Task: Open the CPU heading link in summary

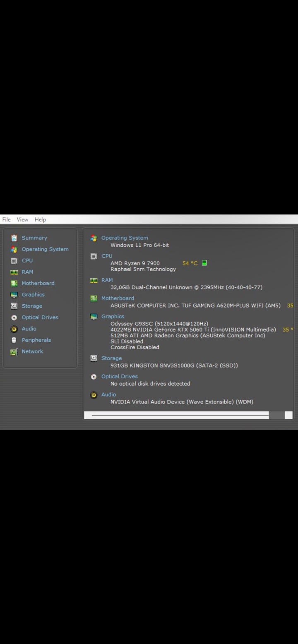Action: [107, 256]
